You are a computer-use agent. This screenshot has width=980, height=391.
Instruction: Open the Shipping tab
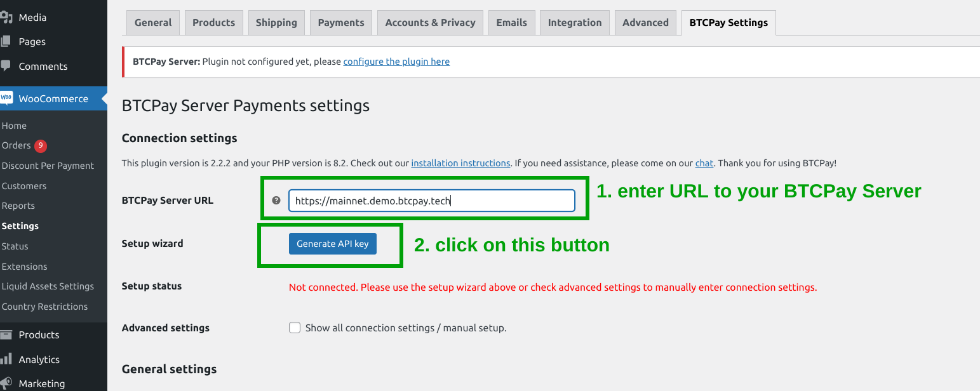(276, 22)
